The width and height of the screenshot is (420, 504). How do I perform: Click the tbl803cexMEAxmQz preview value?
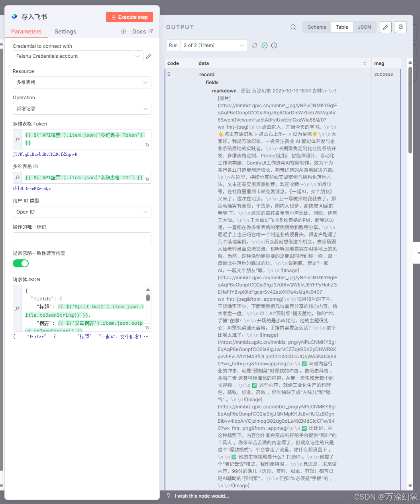click(32, 188)
